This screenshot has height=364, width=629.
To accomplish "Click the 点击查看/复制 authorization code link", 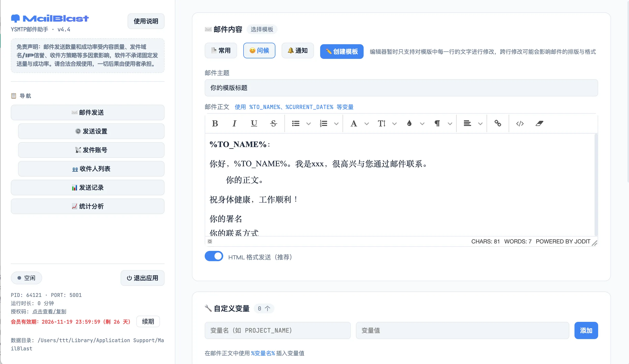I will click(49, 312).
